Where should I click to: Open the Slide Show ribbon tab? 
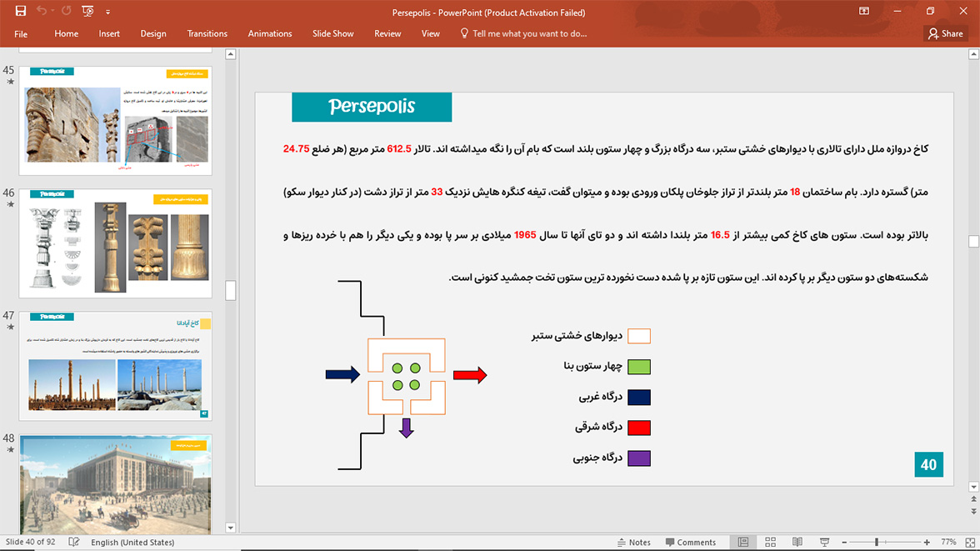click(333, 34)
